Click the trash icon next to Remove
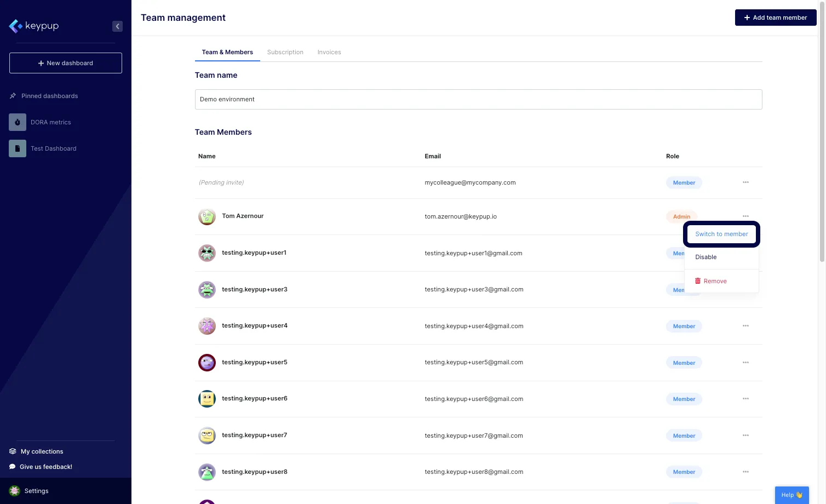 (698, 280)
